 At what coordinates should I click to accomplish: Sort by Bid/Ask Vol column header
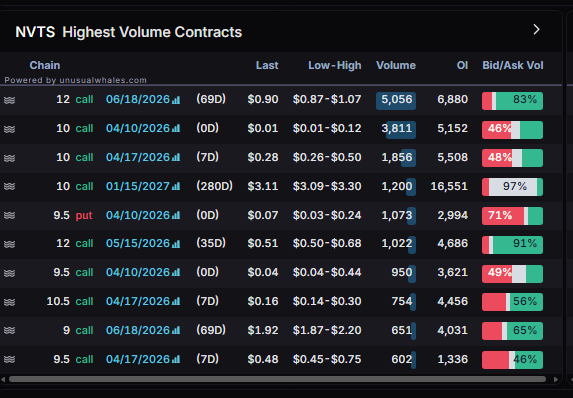coord(513,65)
